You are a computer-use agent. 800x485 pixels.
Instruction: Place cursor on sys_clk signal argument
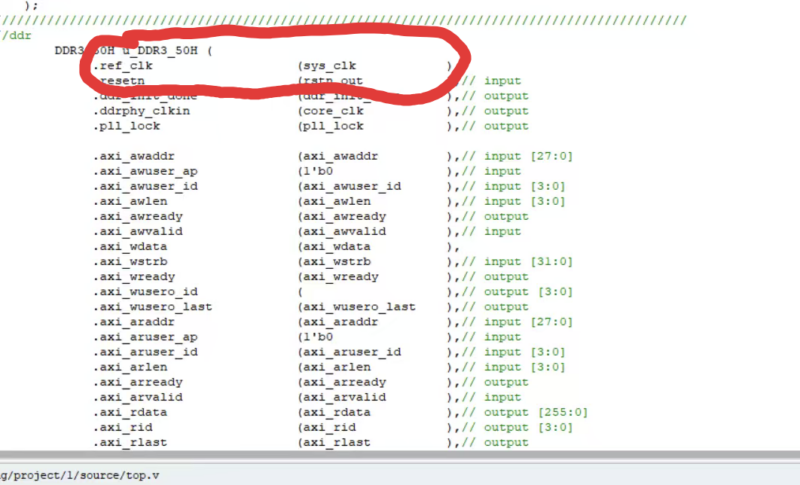pyautogui.click(x=329, y=65)
